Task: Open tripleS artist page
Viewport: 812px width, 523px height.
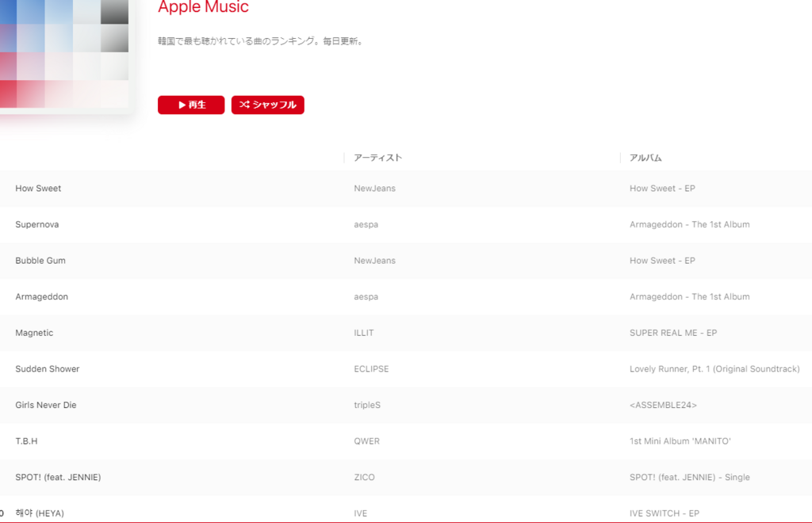Action: click(x=367, y=405)
